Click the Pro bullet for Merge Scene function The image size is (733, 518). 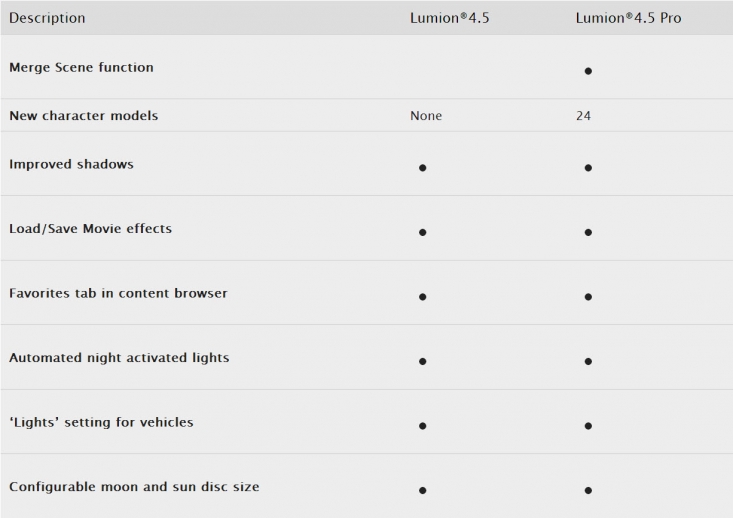pos(588,71)
